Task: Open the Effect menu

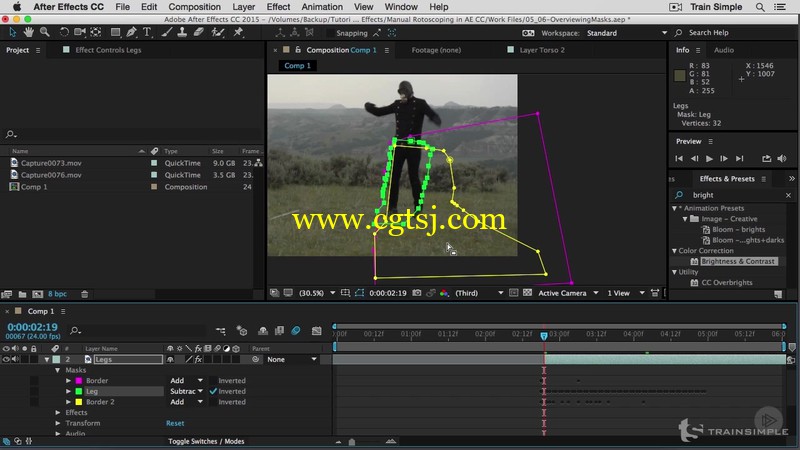Action: click(278, 7)
